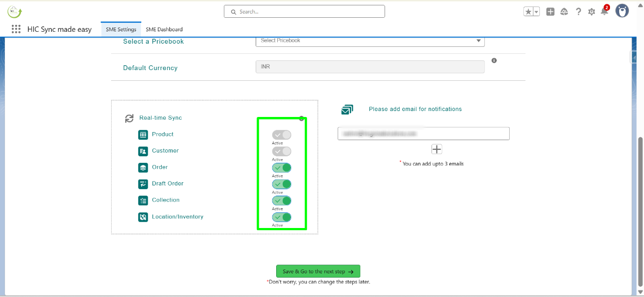Disable the Order sync toggle
The height and width of the screenshot is (297, 644).
[282, 168]
